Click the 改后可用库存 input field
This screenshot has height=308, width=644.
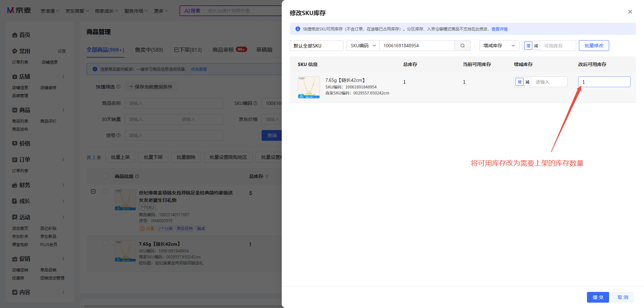click(604, 82)
